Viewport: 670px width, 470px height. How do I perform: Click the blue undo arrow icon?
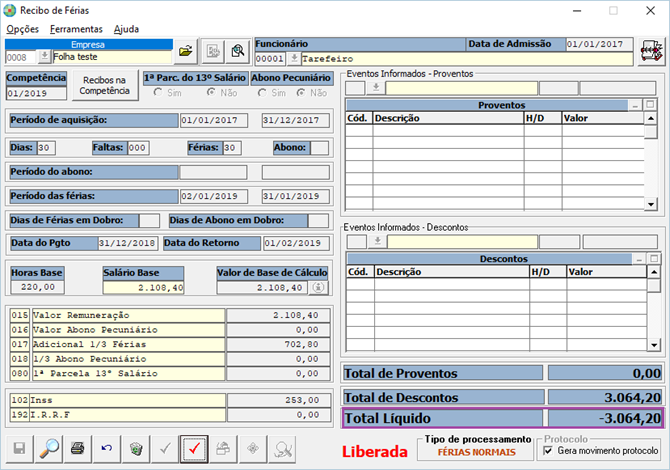[107, 449]
